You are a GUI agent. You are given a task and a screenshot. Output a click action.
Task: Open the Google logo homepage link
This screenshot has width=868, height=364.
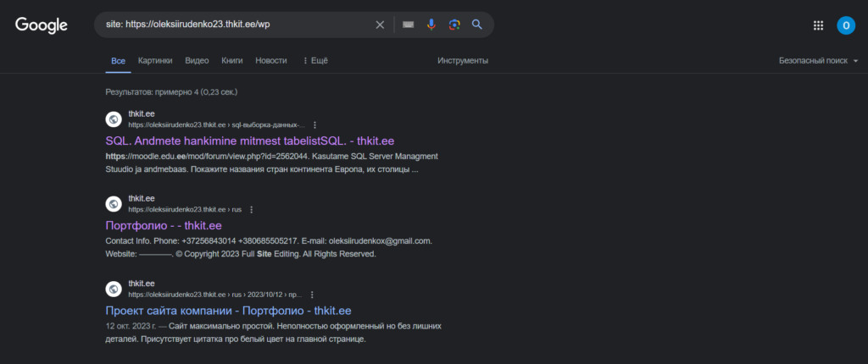click(x=42, y=25)
